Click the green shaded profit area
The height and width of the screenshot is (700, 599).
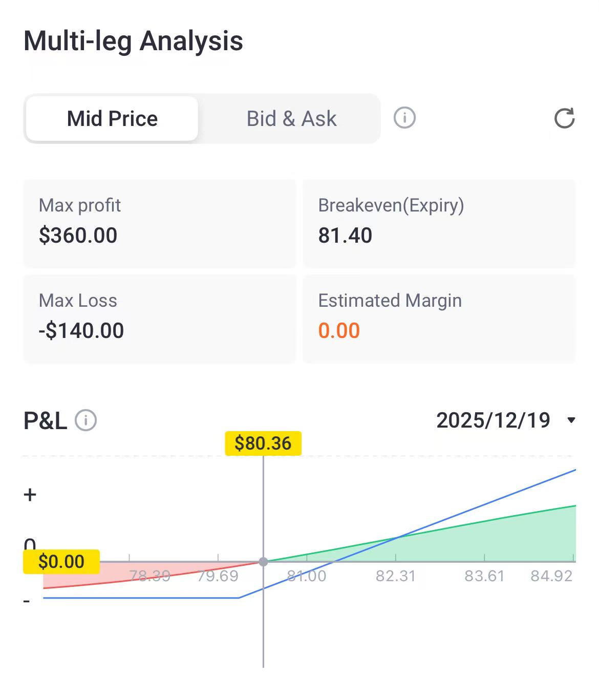pos(512,543)
